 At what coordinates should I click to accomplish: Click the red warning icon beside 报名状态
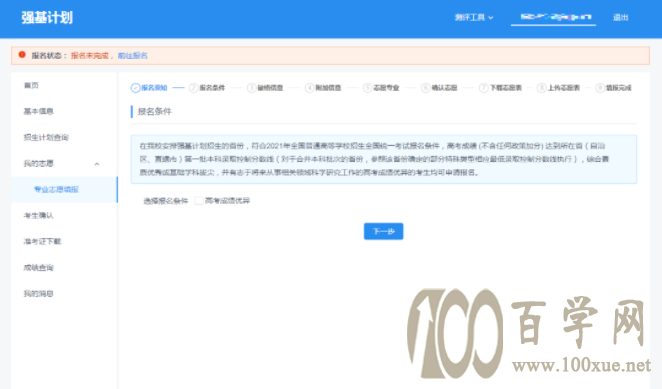22,55
